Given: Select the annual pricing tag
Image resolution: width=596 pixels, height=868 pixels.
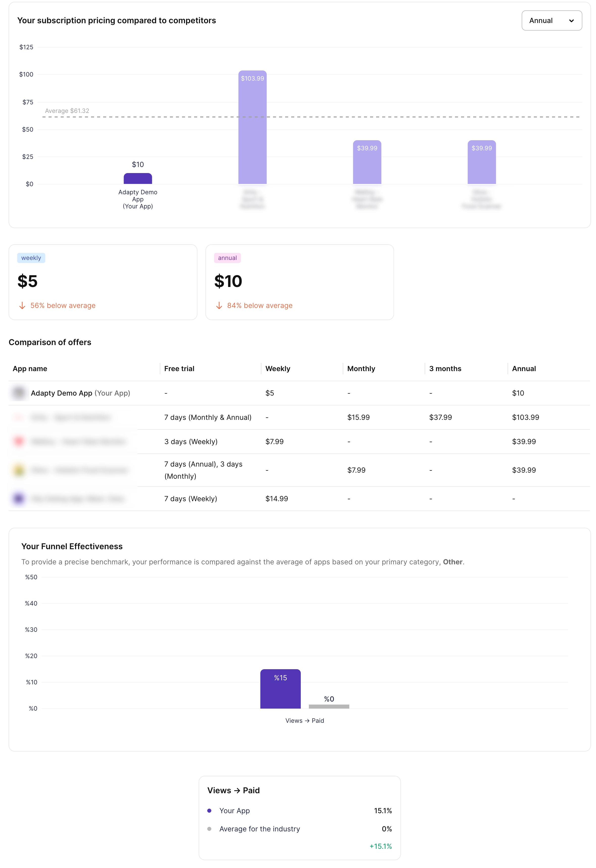Looking at the screenshot, I should pyautogui.click(x=227, y=258).
